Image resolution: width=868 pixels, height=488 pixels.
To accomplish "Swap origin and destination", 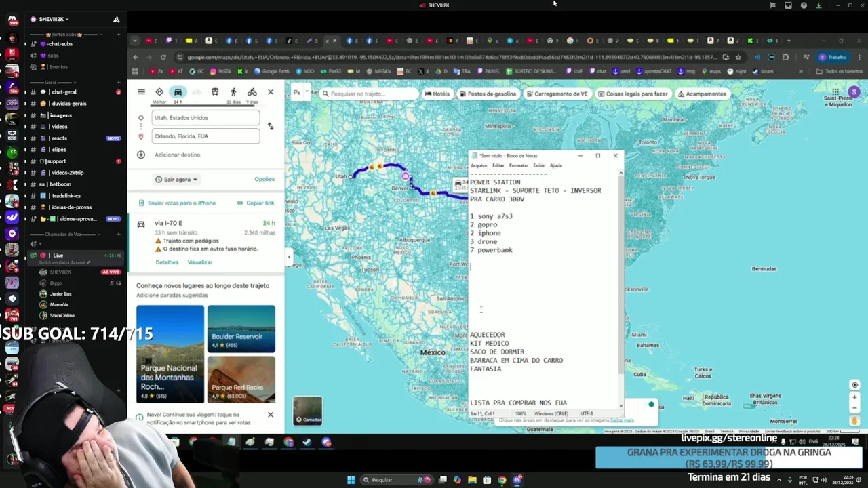I will 271,127.
